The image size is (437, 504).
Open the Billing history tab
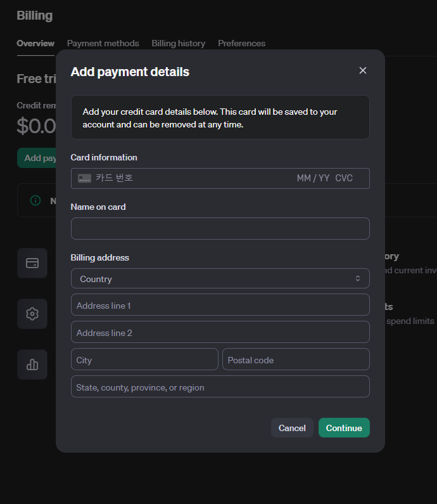[x=178, y=43]
